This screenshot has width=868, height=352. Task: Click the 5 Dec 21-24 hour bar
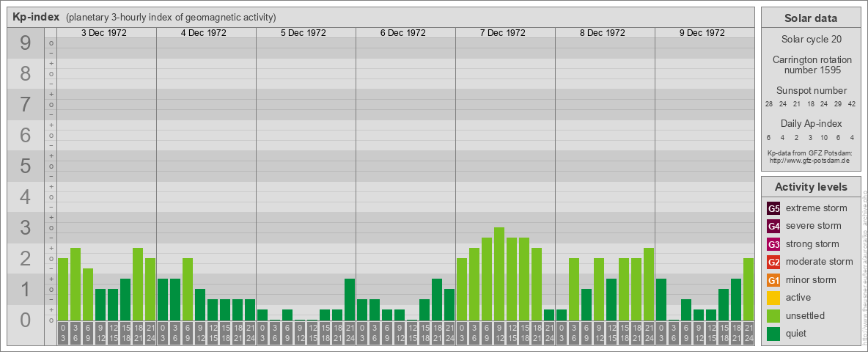[x=350, y=299]
